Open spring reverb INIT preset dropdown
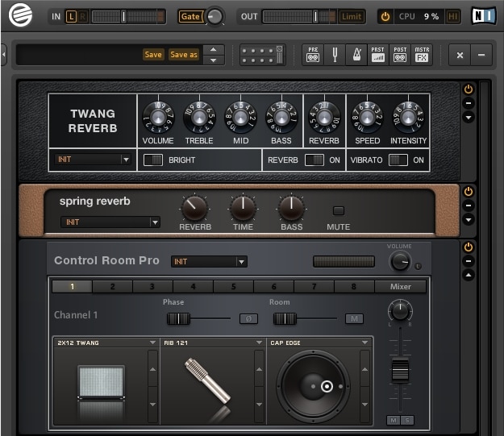This screenshot has height=436, width=504. [x=110, y=222]
